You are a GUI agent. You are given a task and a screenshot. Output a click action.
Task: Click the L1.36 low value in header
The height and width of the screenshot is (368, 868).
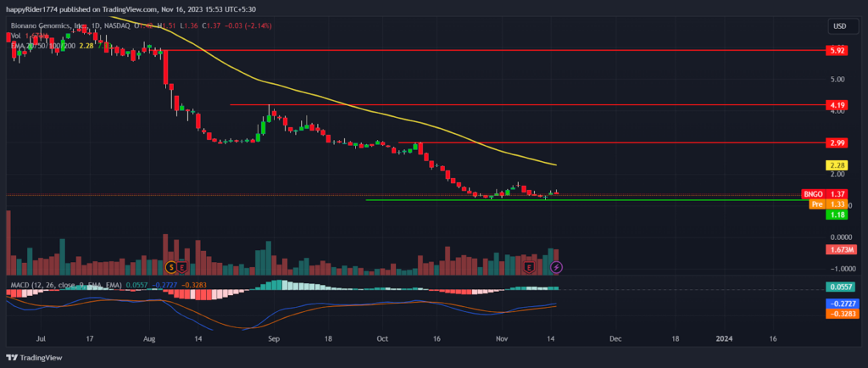(189, 25)
